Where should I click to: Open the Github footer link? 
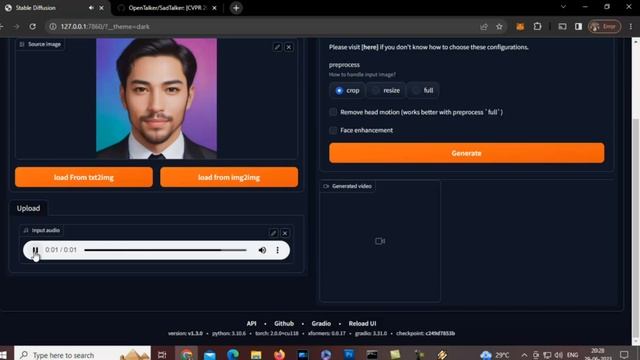[284, 323]
